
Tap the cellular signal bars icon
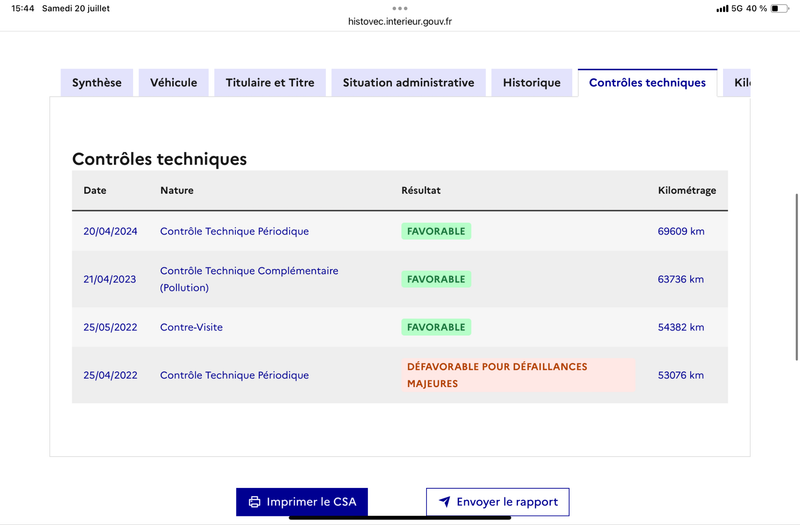(x=722, y=9)
